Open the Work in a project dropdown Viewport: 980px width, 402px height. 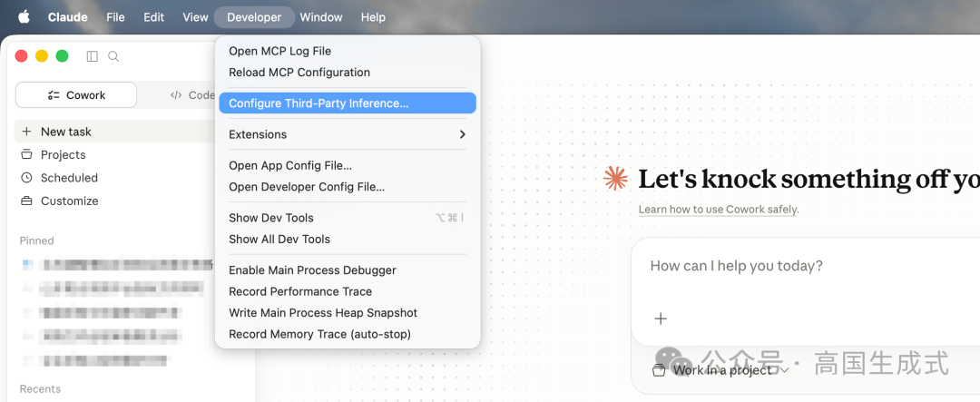(x=720, y=370)
